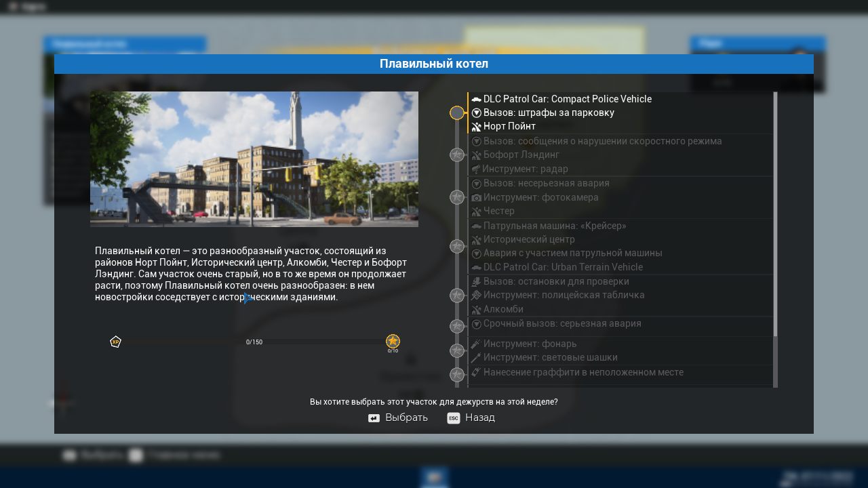Click the radar tool icon
Image resolution: width=868 pixels, height=488 pixels.
[476, 169]
